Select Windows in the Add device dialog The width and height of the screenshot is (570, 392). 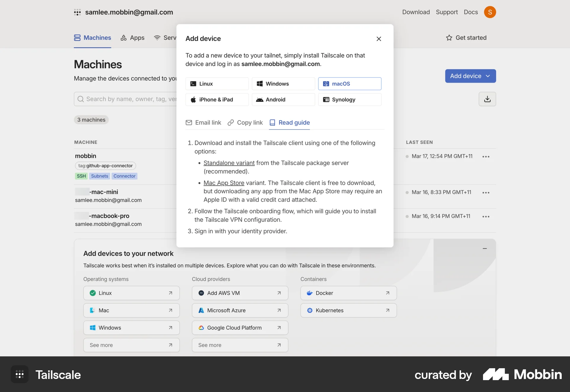tap(283, 83)
